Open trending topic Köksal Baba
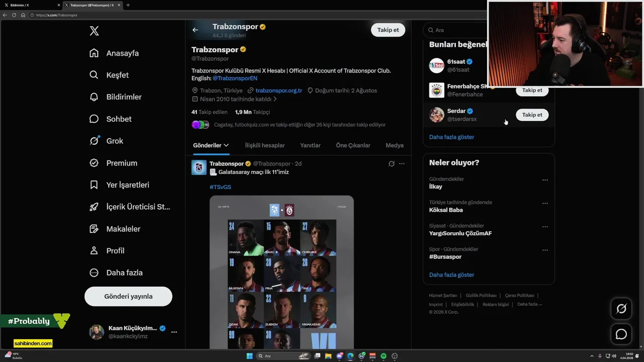This screenshot has height=362, width=644. point(446,210)
